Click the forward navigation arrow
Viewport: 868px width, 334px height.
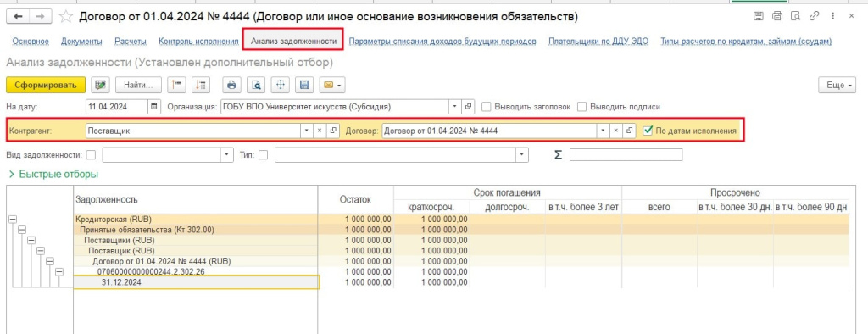click(41, 17)
